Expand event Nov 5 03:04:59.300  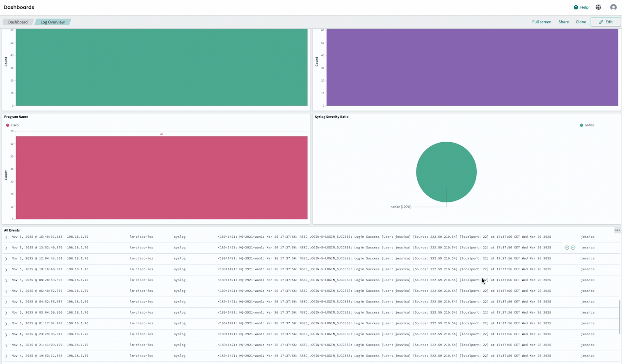click(6, 313)
